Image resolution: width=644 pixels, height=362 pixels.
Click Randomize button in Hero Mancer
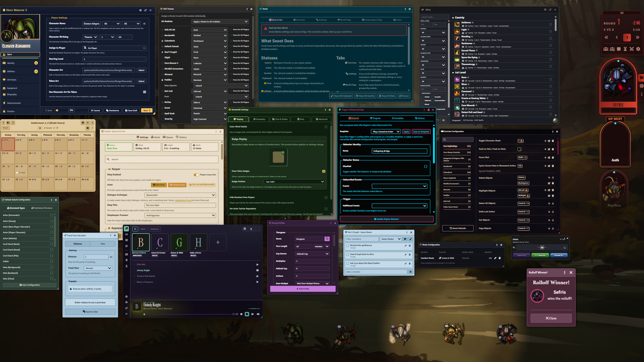coord(112,110)
